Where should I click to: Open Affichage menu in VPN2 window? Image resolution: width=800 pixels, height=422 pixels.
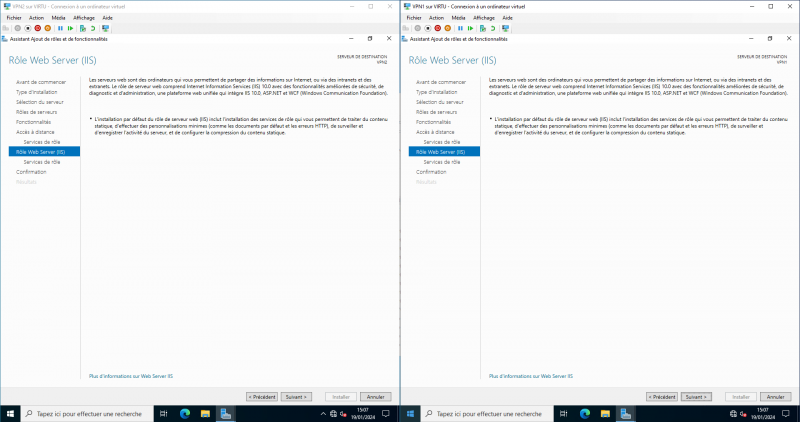84,18
